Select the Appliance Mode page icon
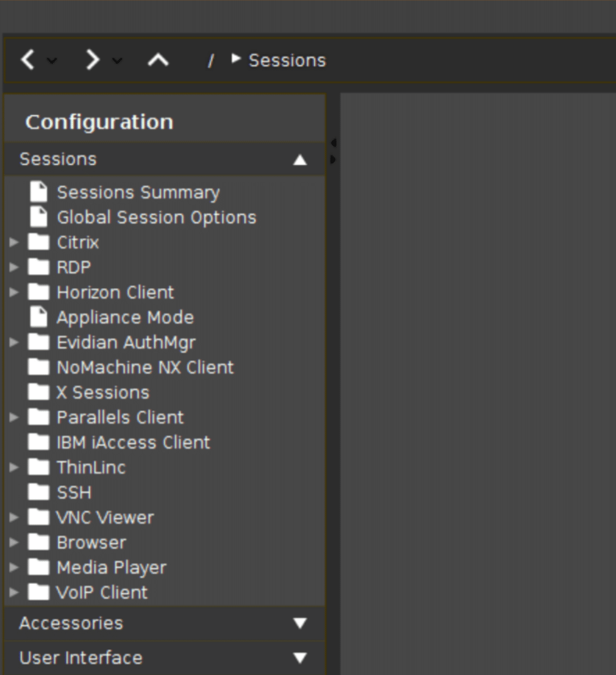This screenshot has width=616, height=675. [x=38, y=317]
